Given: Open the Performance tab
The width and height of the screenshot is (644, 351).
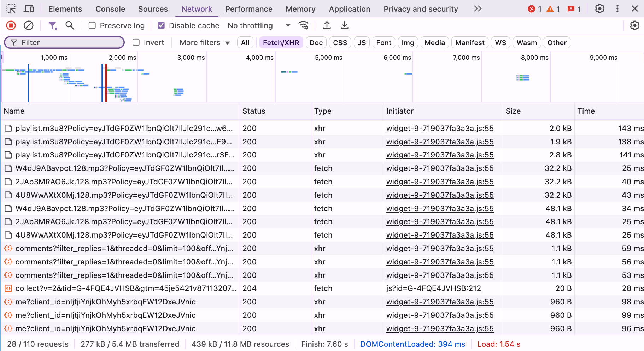Looking at the screenshot, I should click(249, 9).
